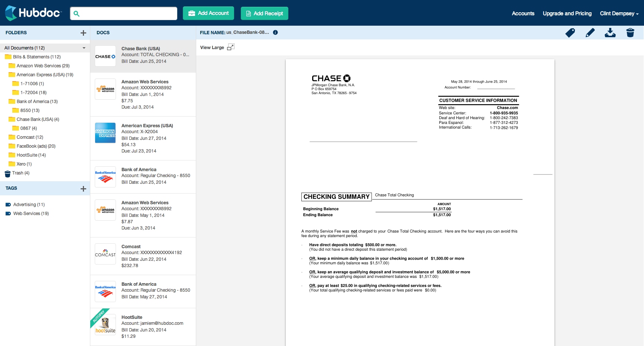Select Bank of America Jun 25, 2014 document
Image resolution: width=644 pixels, height=346 pixels.
point(143,177)
